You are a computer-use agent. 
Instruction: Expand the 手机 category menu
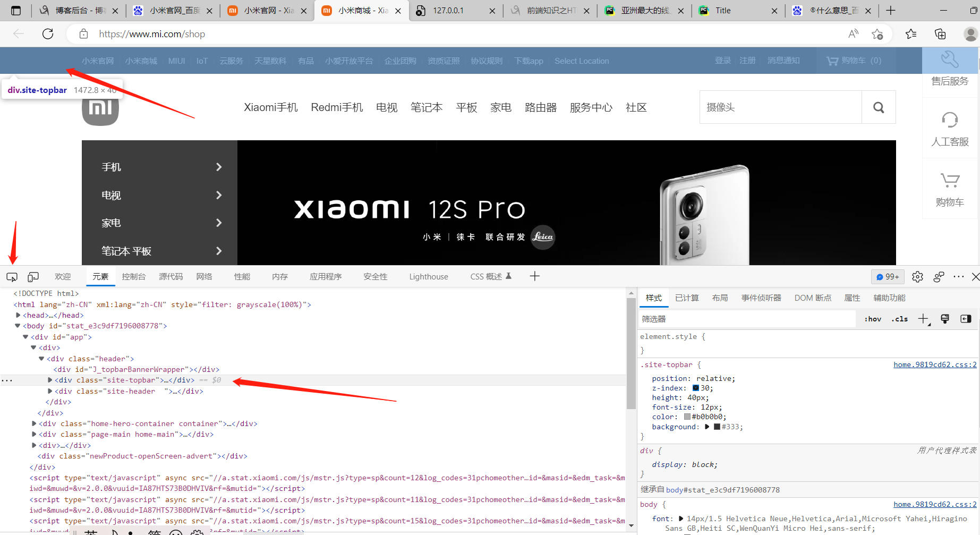click(x=159, y=167)
